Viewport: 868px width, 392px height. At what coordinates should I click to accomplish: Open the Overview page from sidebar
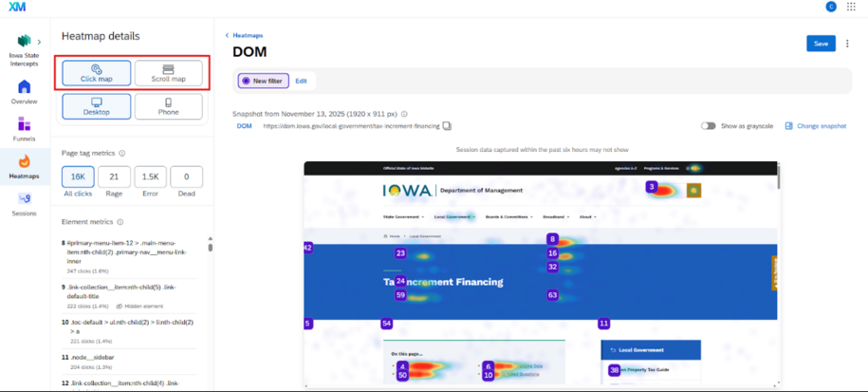[25, 91]
